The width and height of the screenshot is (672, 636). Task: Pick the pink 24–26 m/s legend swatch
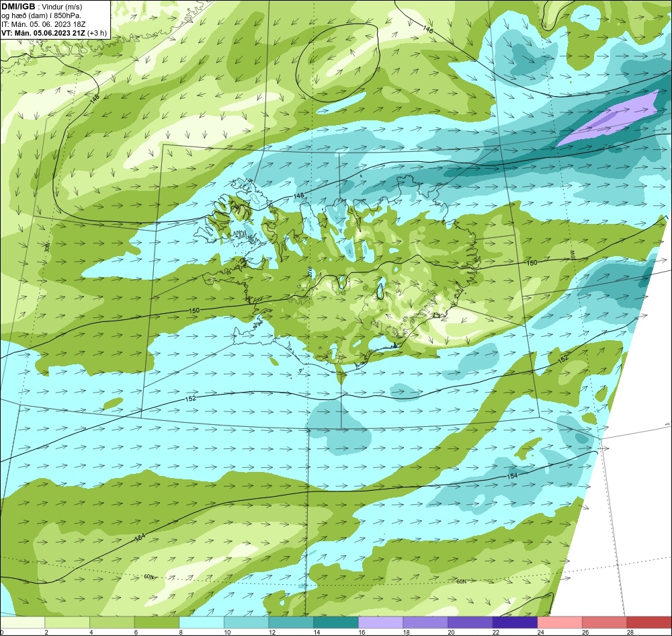coord(560,623)
